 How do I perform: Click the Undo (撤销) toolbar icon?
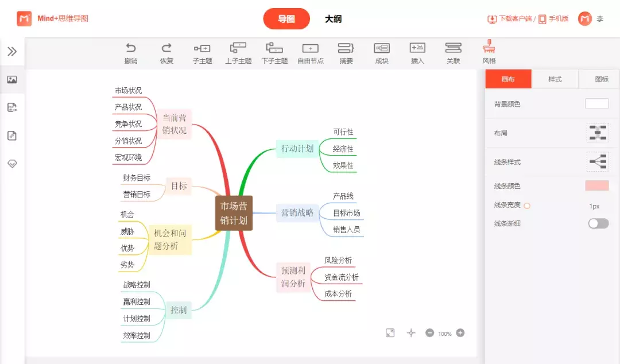pyautogui.click(x=131, y=48)
